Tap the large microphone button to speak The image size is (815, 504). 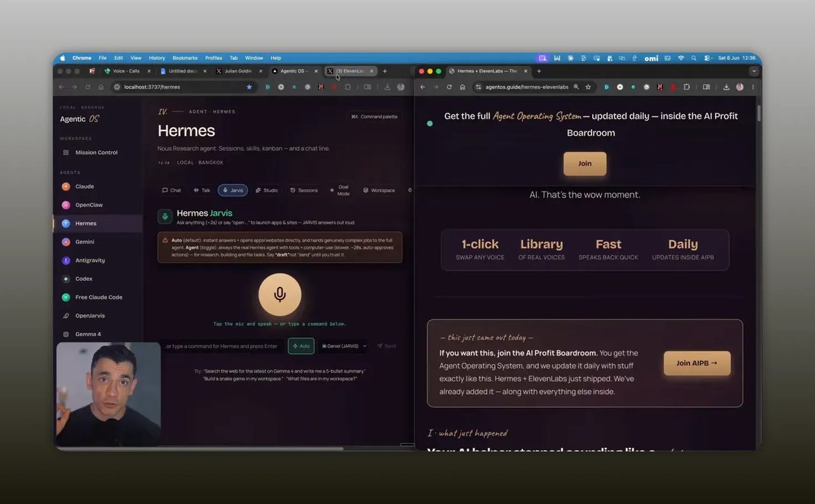[x=280, y=295]
